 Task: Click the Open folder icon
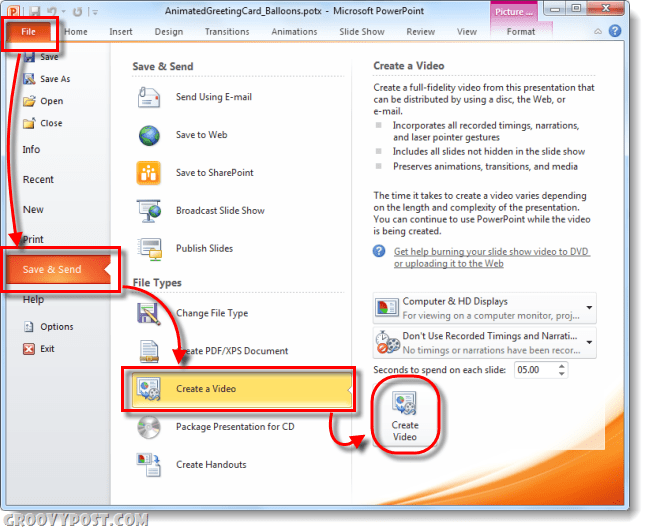(x=29, y=101)
